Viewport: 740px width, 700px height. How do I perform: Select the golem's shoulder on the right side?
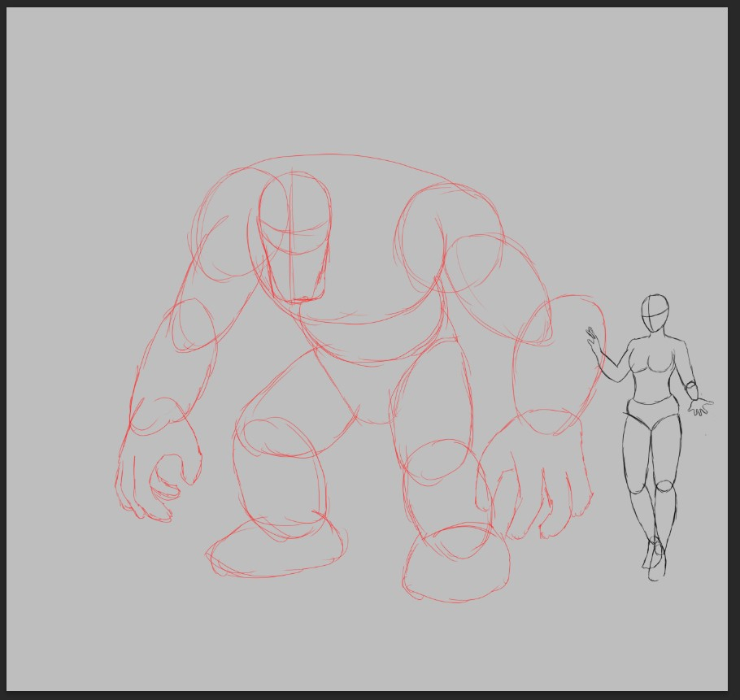pyautogui.click(x=449, y=236)
